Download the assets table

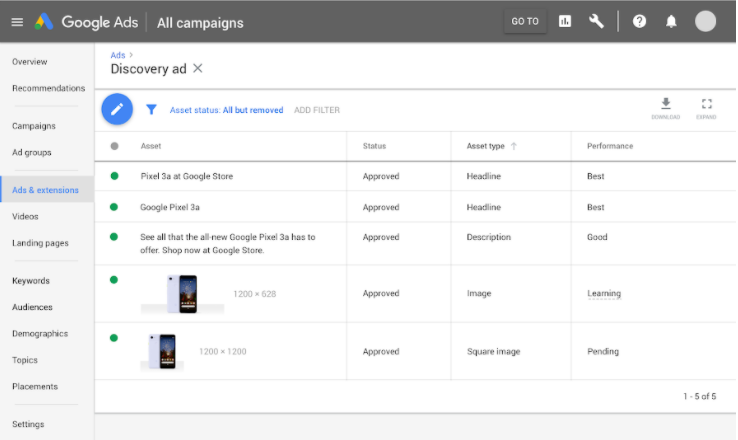click(665, 104)
